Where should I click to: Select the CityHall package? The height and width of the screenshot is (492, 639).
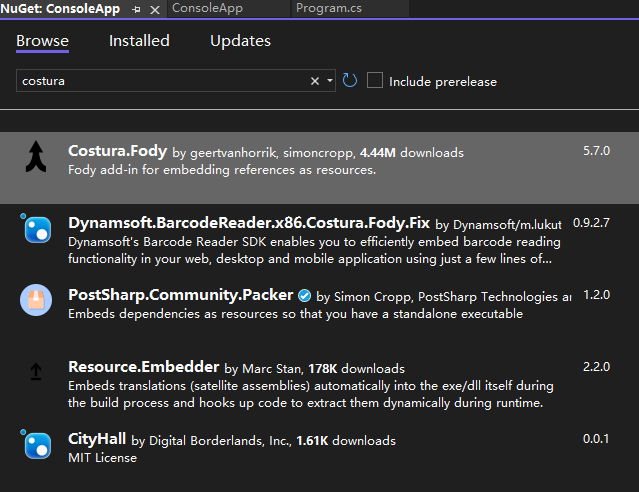tap(97, 439)
